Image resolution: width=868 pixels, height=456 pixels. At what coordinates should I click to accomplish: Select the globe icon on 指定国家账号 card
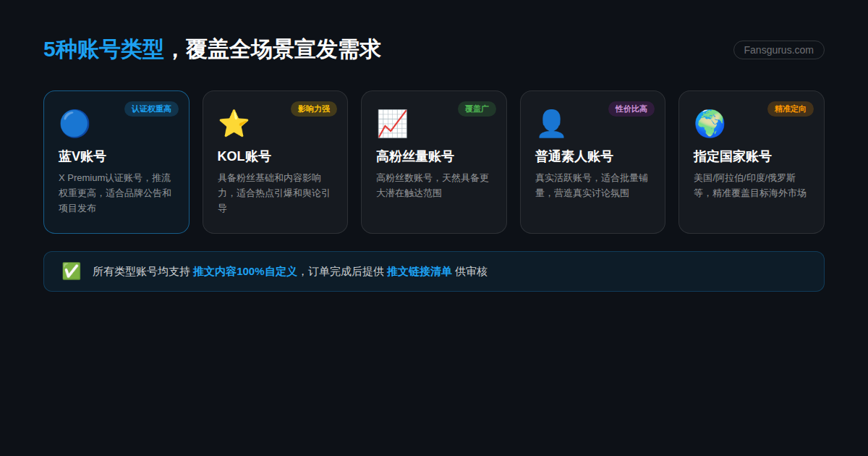click(710, 123)
